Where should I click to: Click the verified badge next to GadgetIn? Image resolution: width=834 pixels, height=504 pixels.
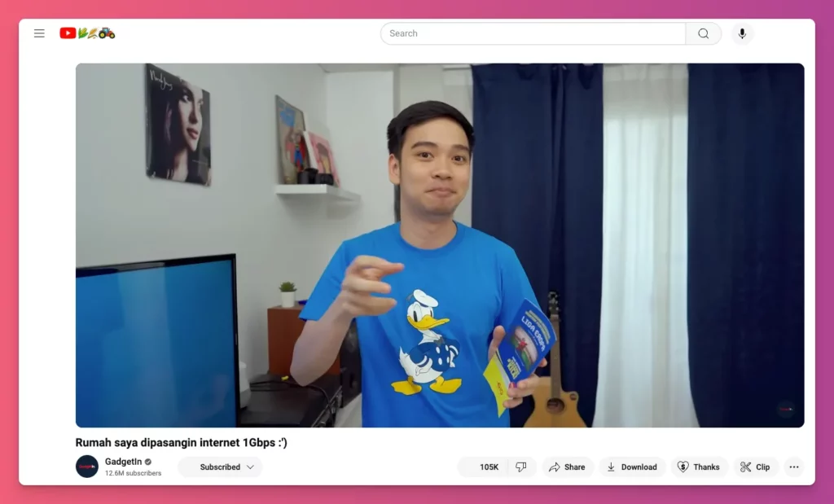tap(148, 462)
